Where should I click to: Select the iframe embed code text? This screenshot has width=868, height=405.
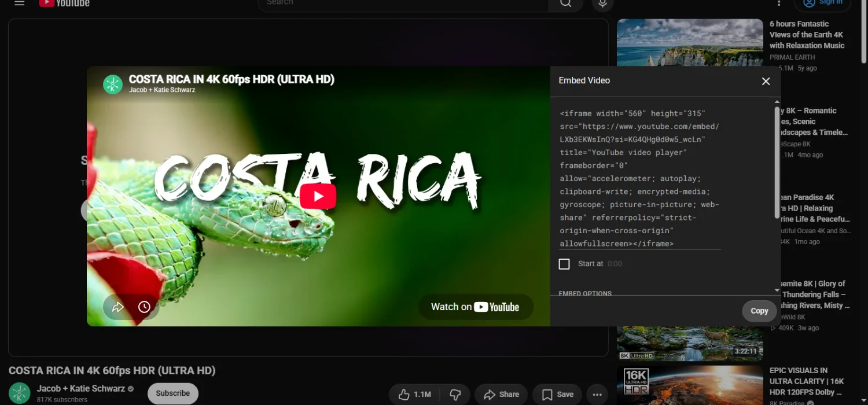pos(640,179)
